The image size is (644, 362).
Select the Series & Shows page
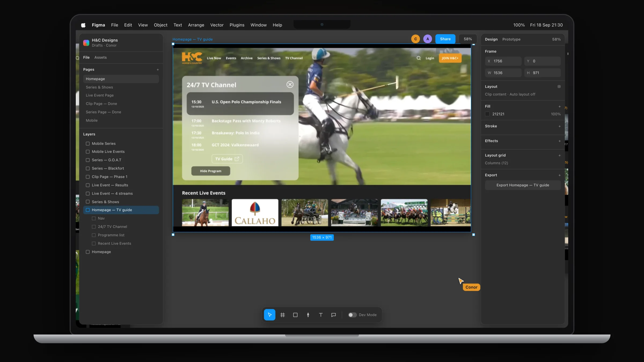pos(121,87)
